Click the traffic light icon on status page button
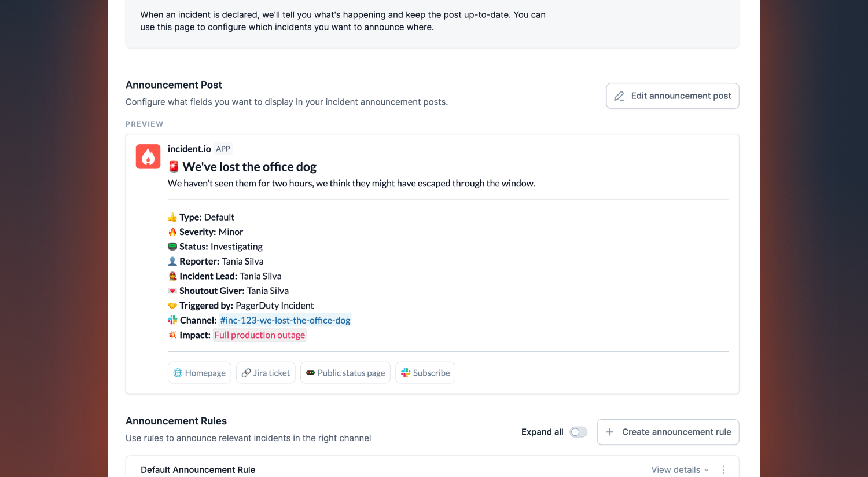 (x=311, y=373)
